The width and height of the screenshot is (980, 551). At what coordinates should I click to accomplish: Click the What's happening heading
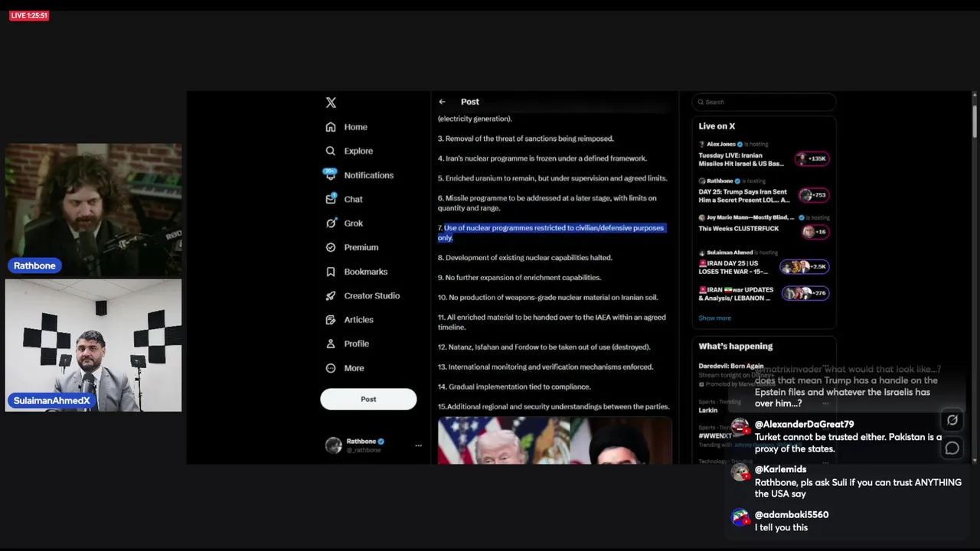[736, 347]
